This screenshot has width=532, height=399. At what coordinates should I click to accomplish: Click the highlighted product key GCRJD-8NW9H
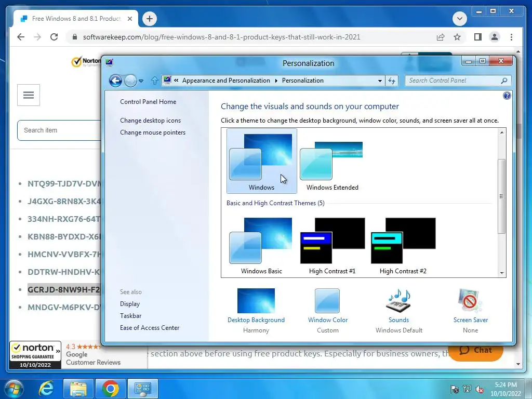tap(64, 290)
